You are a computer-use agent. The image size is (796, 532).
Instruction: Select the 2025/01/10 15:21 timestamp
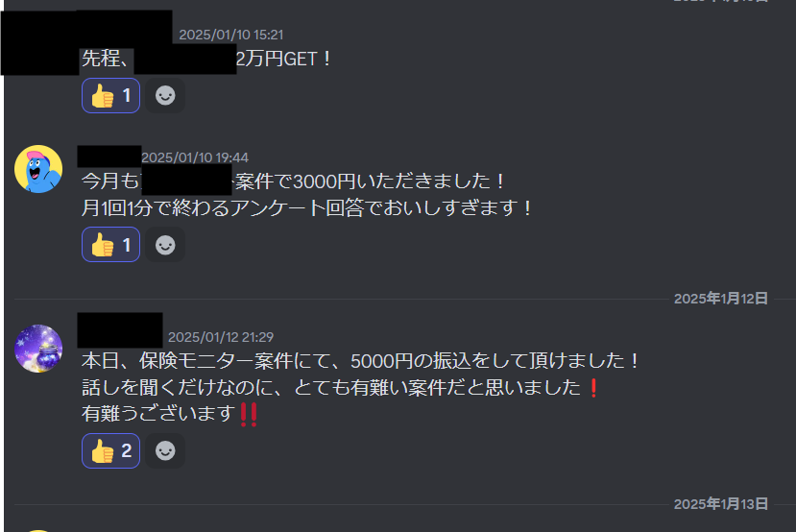(x=231, y=35)
